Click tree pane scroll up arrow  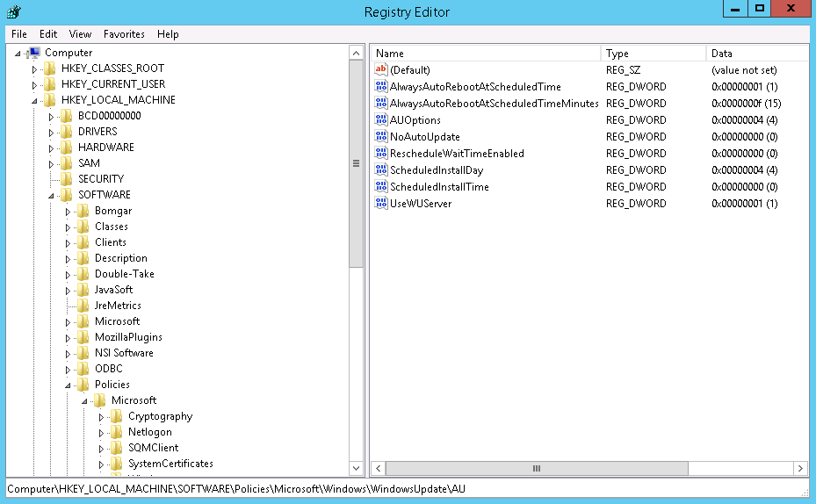coord(356,53)
